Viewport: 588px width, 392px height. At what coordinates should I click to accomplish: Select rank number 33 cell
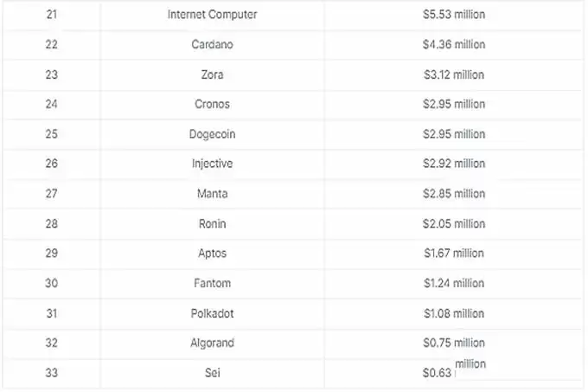point(51,373)
